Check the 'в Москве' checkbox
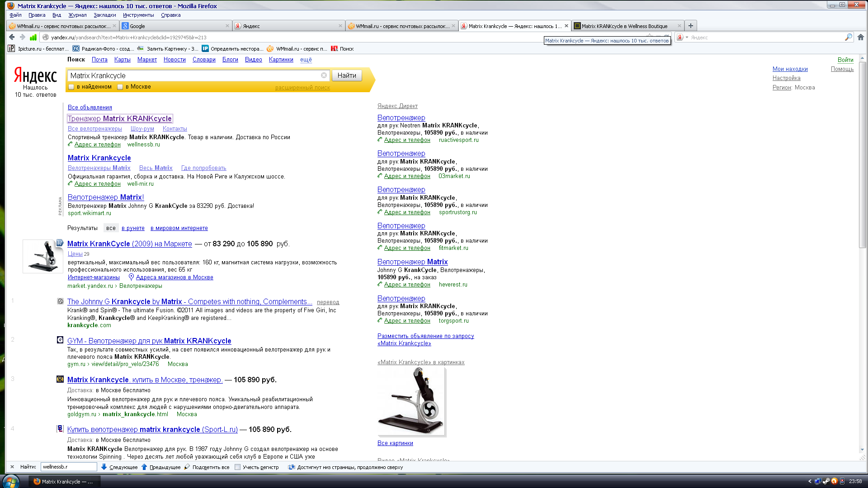Viewport: 868px width, 488px height. [120, 87]
